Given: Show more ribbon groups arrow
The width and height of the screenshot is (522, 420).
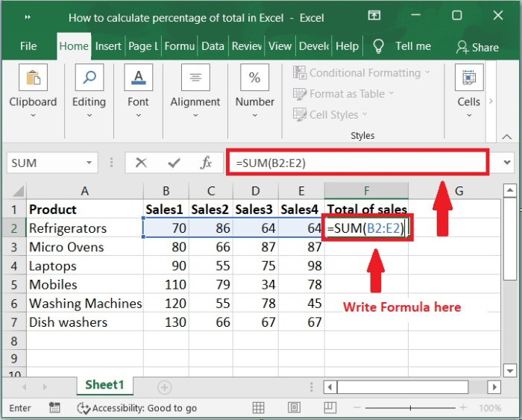Looking at the screenshot, I should pos(491,101).
